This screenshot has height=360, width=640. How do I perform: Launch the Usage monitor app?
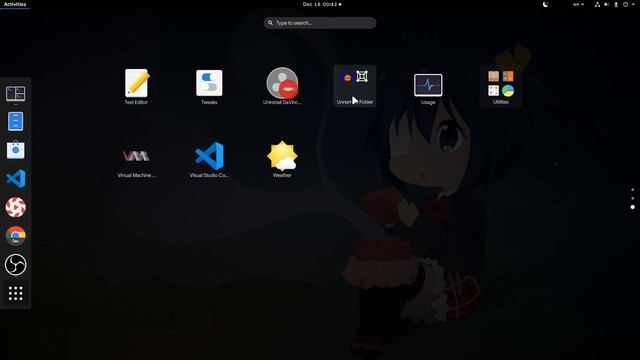pos(428,88)
